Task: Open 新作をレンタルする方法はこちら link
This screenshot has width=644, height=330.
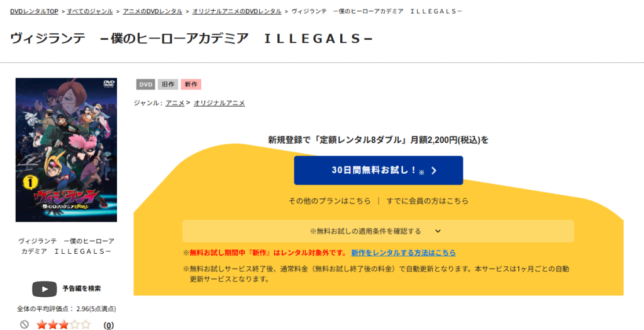Action: [403, 253]
